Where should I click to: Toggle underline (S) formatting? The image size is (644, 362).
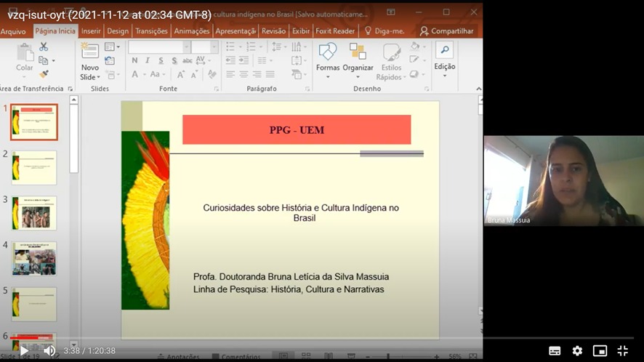coord(161,60)
